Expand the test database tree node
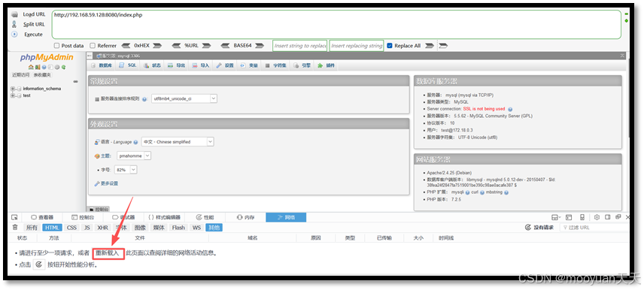 [x=13, y=95]
